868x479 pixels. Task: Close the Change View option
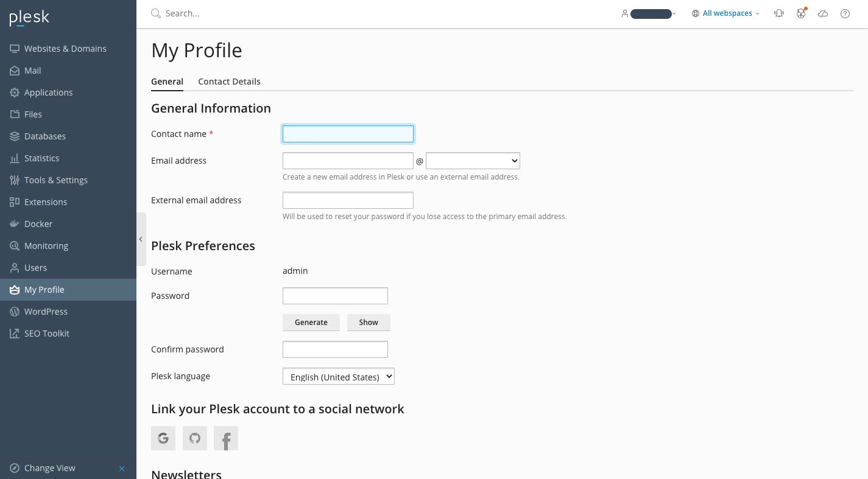122,468
